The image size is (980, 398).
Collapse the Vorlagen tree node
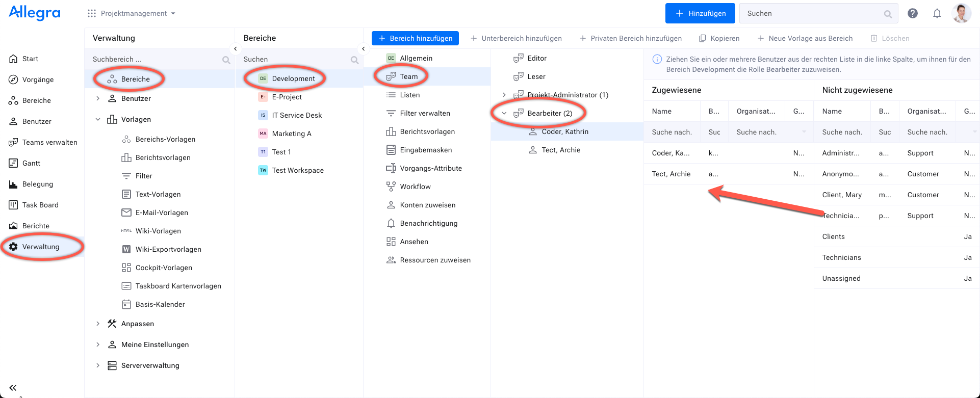pyautogui.click(x=98, y=119)
